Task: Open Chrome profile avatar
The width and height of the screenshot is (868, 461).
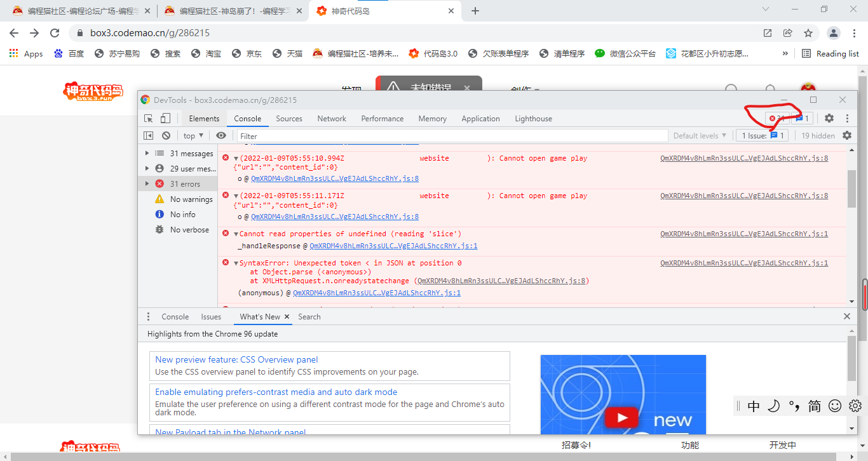Action: [834, 33]
